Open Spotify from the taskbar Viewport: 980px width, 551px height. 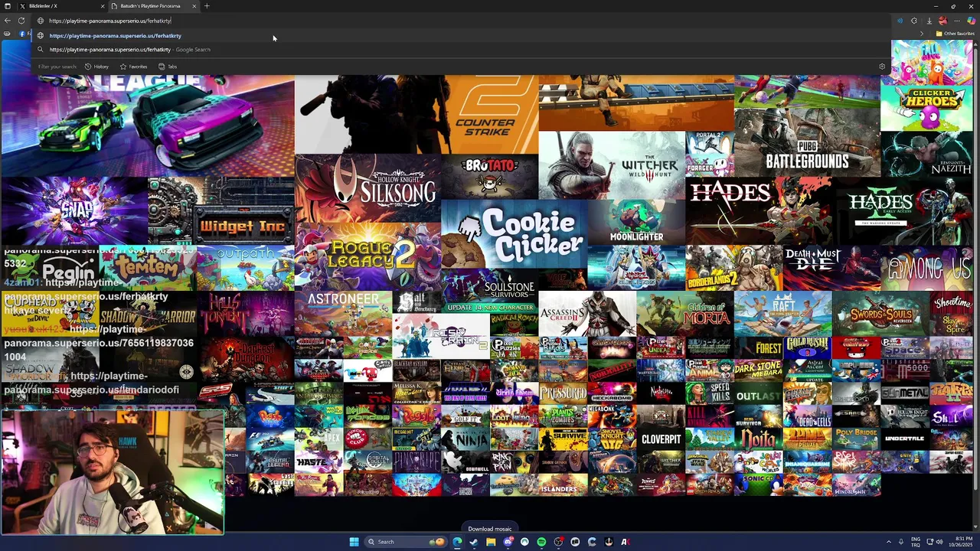pos(541,542)
